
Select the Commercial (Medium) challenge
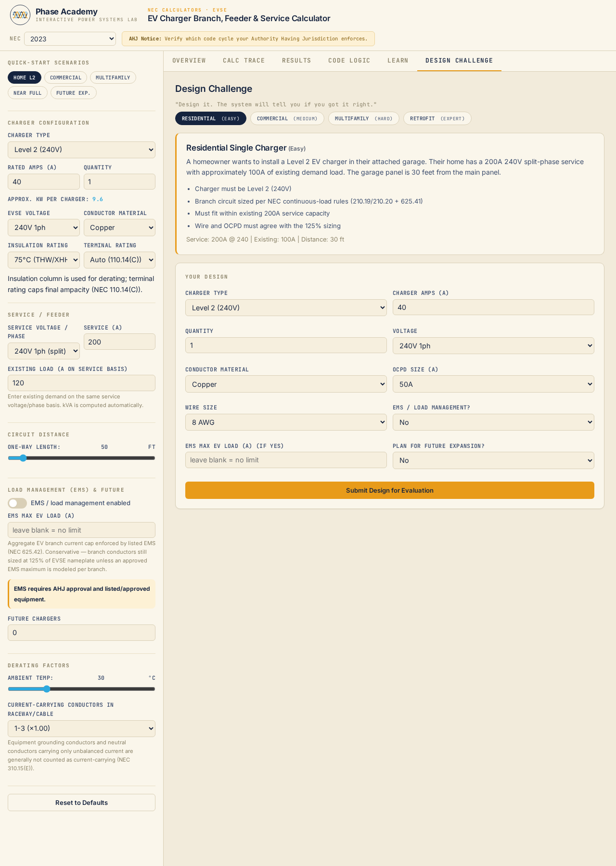(x=287, y=118)
